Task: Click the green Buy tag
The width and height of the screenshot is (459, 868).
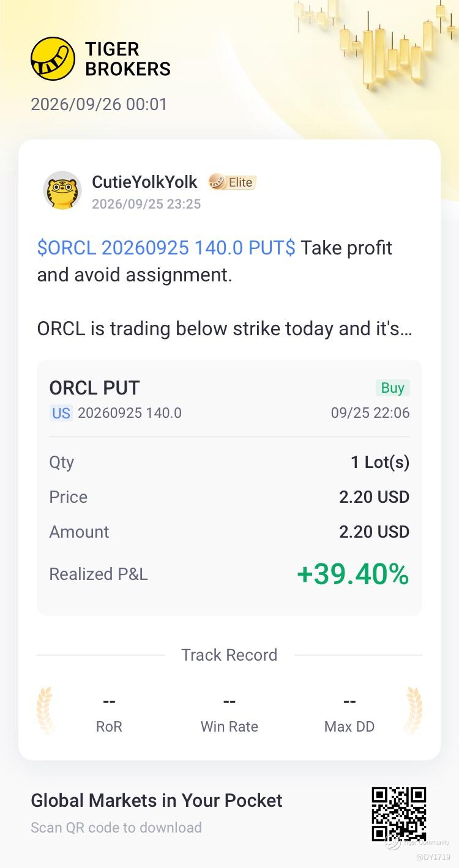Action: pos(392,388)
